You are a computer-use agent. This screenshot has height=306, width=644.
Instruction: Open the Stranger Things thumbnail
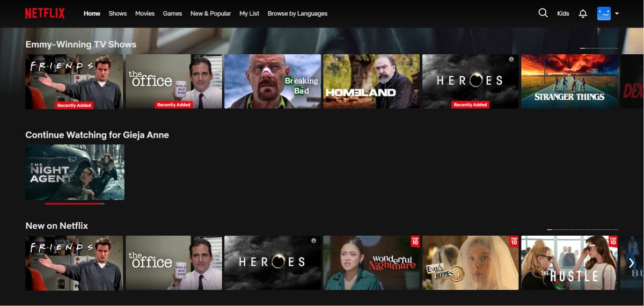(569, 81)
